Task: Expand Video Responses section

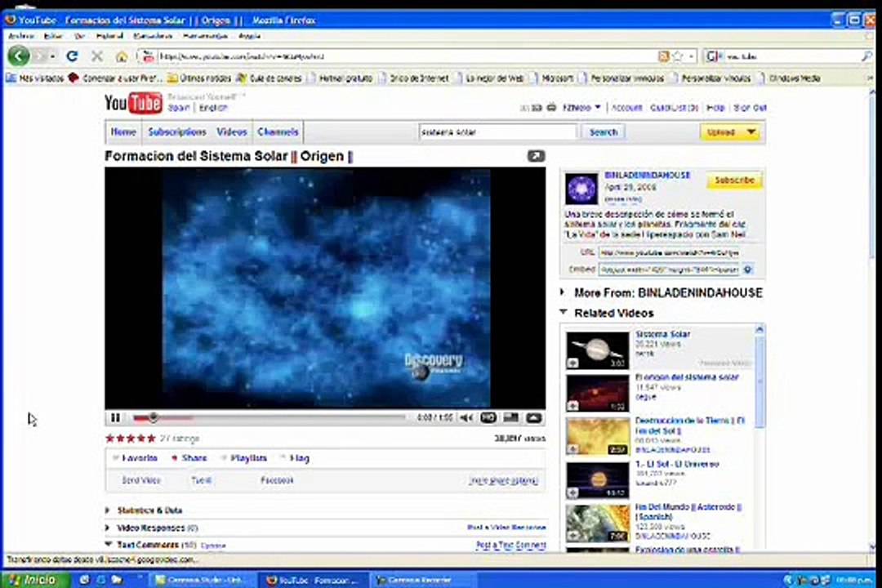Action: (x=108, y=528)
